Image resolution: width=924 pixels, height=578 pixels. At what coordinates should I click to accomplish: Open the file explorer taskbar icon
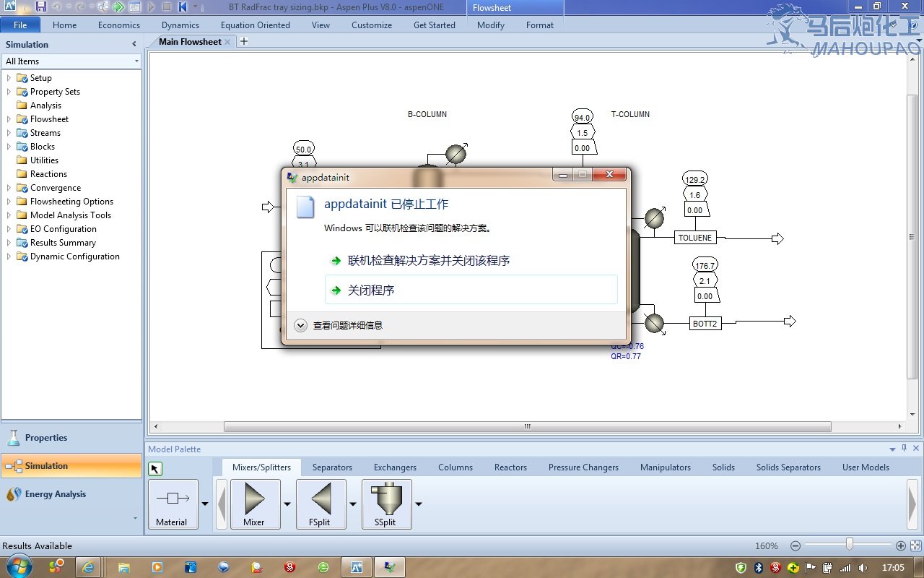tap(123, 567)
